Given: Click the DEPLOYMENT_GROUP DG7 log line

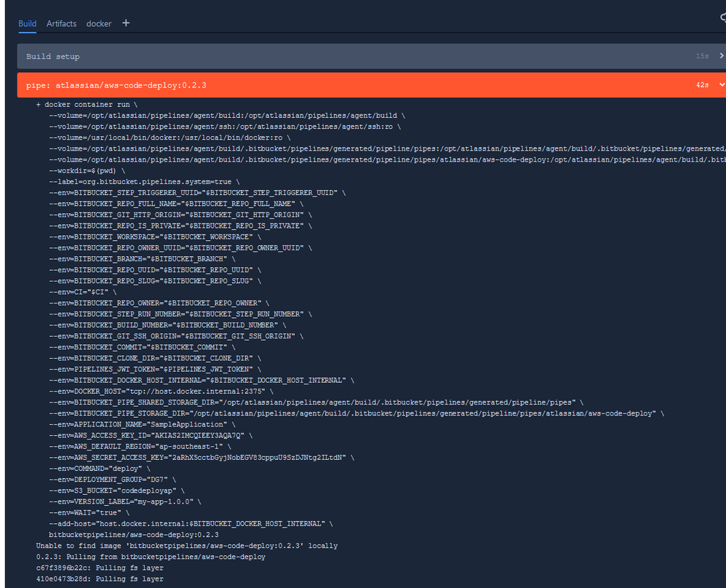Looking at the screenshot, I should pyautogui.click(x=113, y=480).
